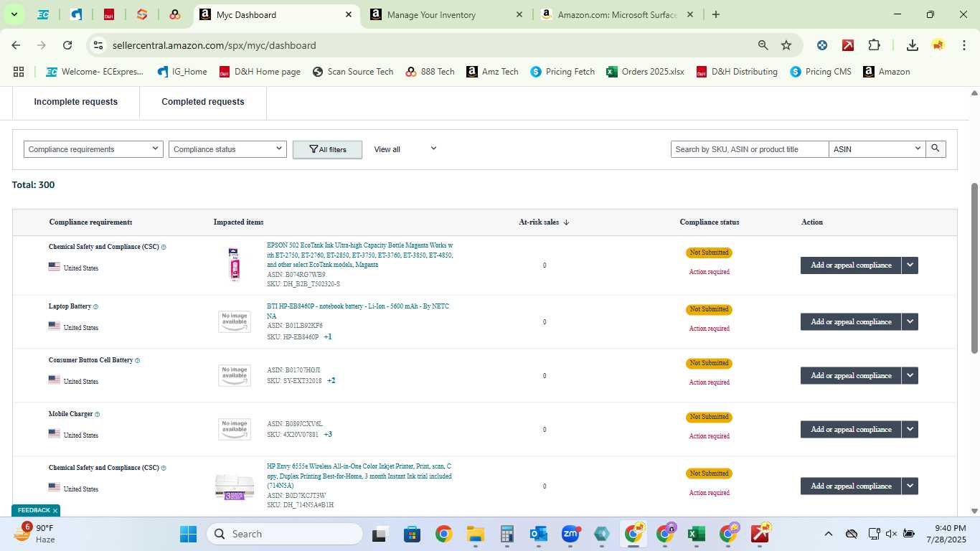
Task: Open Calculator from taskbar
Action: (507, 534)
